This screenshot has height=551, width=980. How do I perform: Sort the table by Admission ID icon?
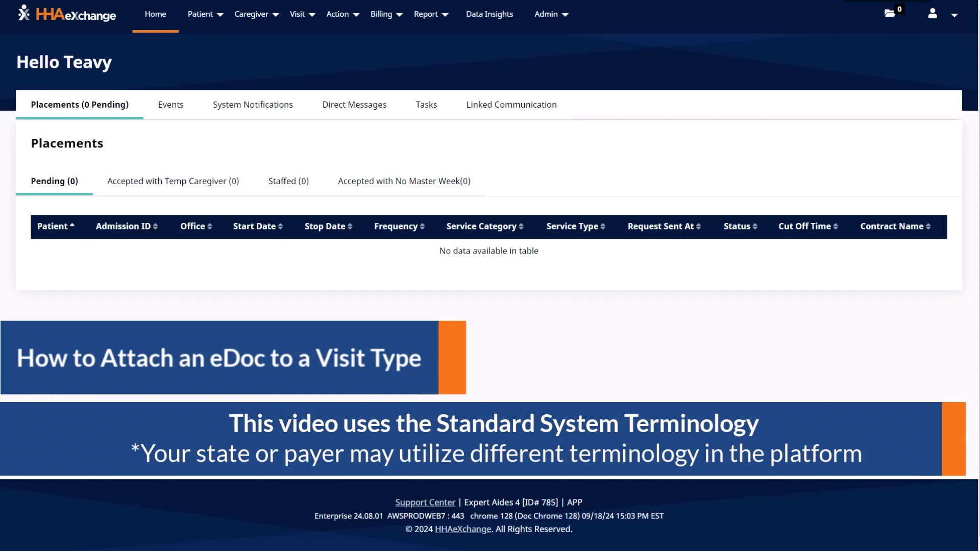(155, 226)
